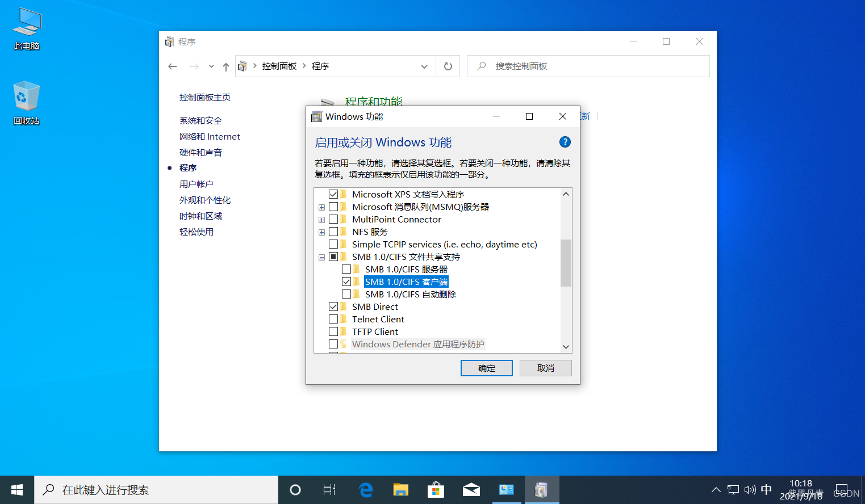
Task: Expand Microsoft 消息队列(MSMQ)服务器 node
Action: 321,207
